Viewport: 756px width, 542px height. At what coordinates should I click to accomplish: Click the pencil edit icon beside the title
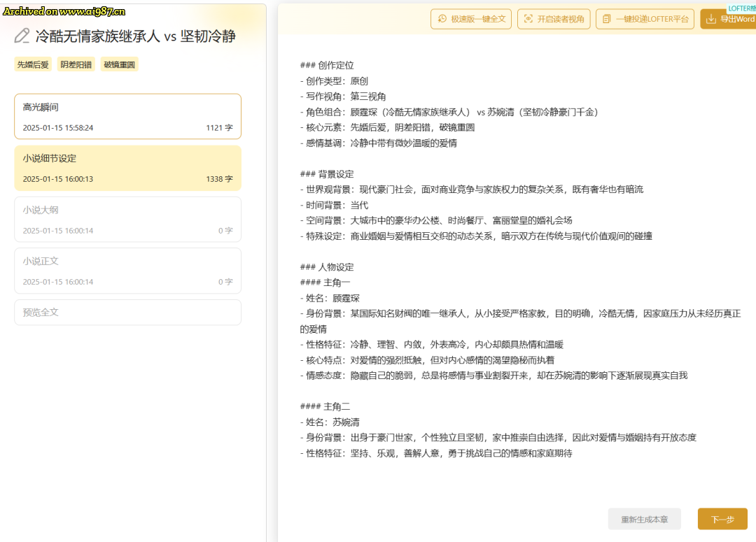[22, 36]
